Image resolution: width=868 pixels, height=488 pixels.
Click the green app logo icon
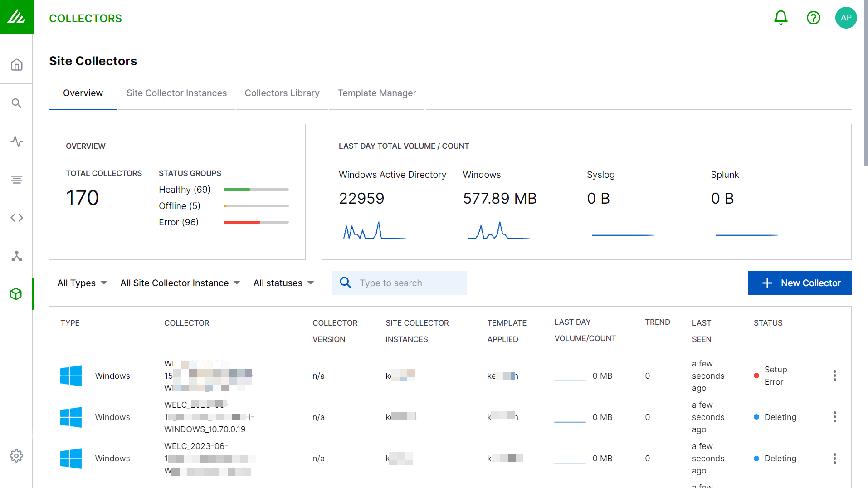tap(16, 17)
